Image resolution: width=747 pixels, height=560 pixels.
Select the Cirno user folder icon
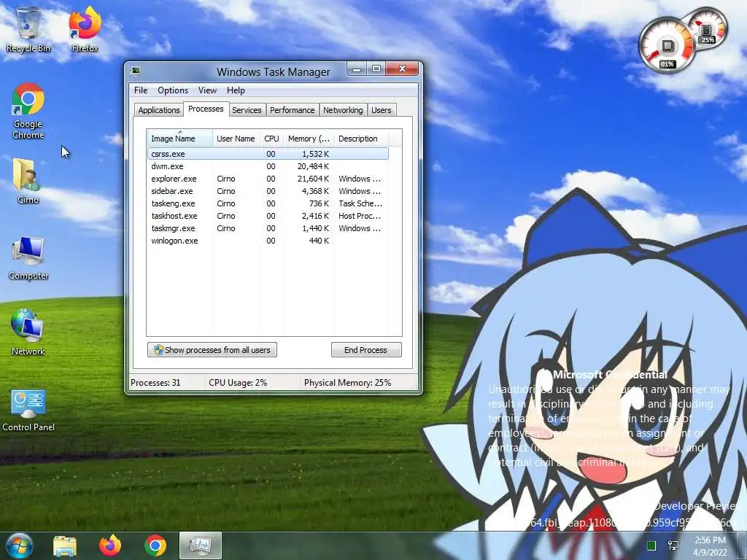pyautogui.click(x=28, y=182)
